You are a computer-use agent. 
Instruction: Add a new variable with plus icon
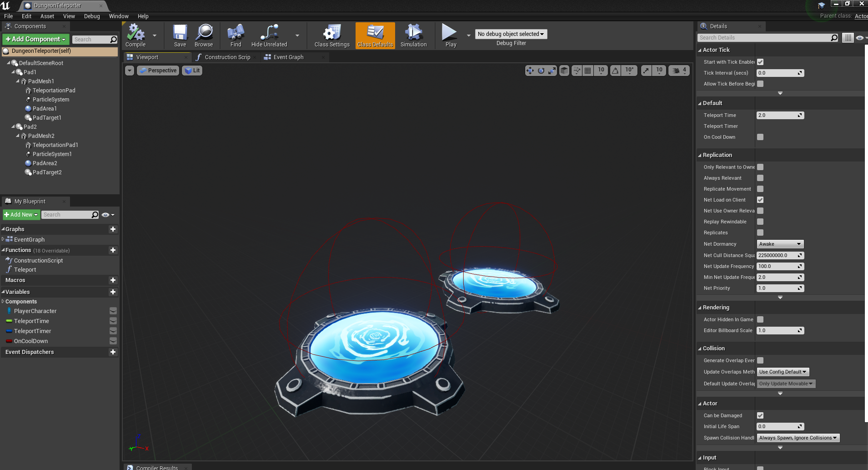point(113,292)
